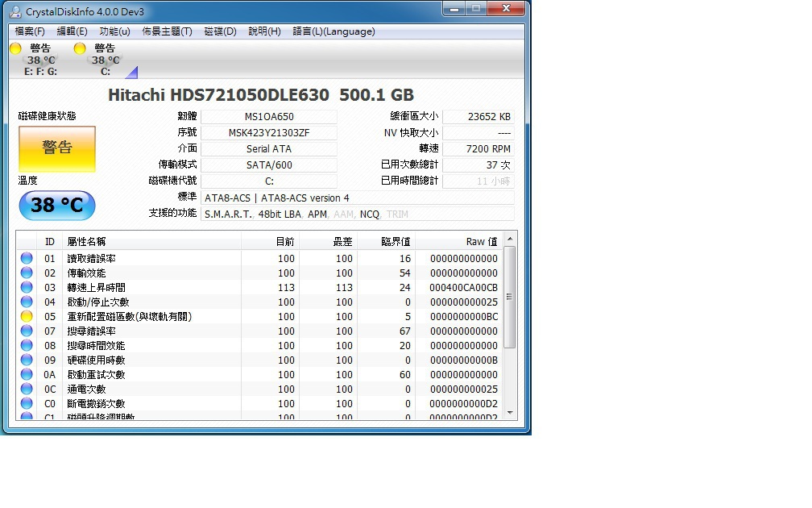The width and height of the screenshot is (812, 508).
Task: Select the C: disk tab
Action: click(x=105, y=60)
